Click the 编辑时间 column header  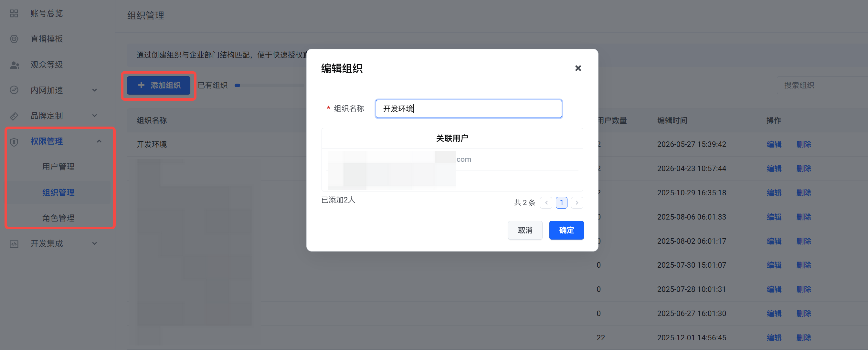point(672,120)
